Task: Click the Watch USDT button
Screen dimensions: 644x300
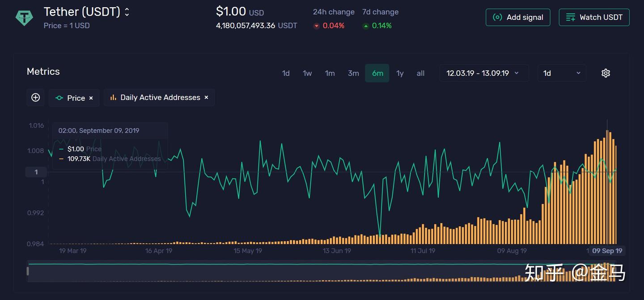Action: coord(594,17)
